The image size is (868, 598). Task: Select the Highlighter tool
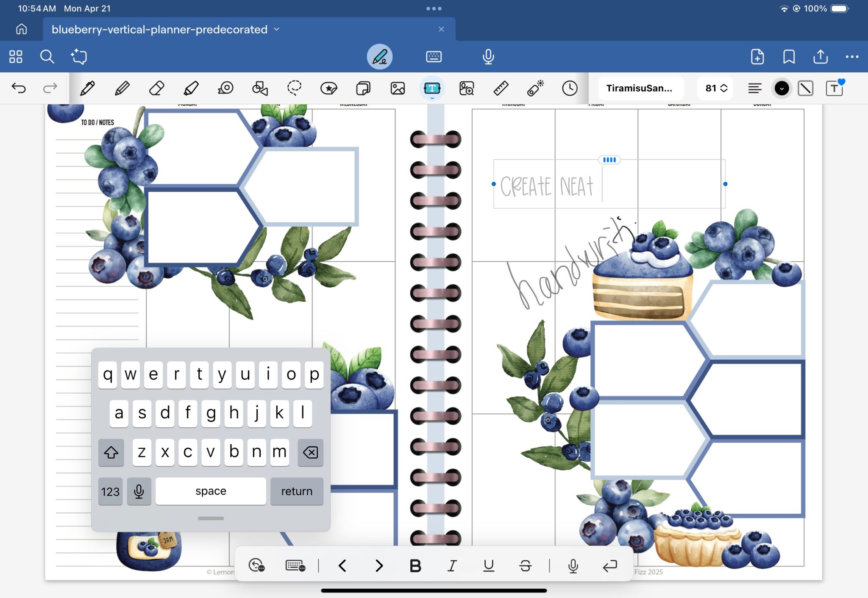192,88
